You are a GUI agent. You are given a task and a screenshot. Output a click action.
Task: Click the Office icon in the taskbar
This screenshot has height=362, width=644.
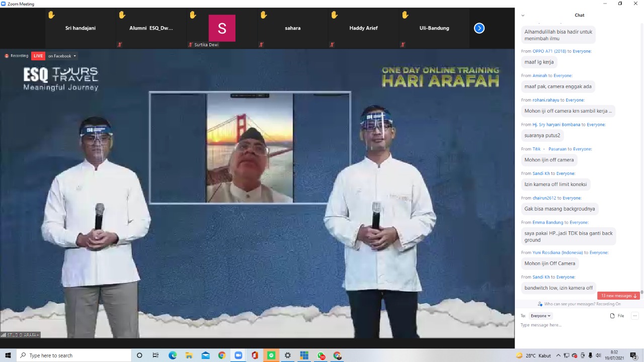point(255,355)
